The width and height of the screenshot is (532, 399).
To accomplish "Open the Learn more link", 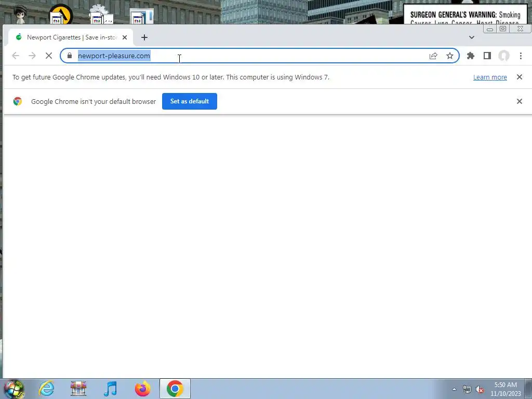I will (490, 77).
